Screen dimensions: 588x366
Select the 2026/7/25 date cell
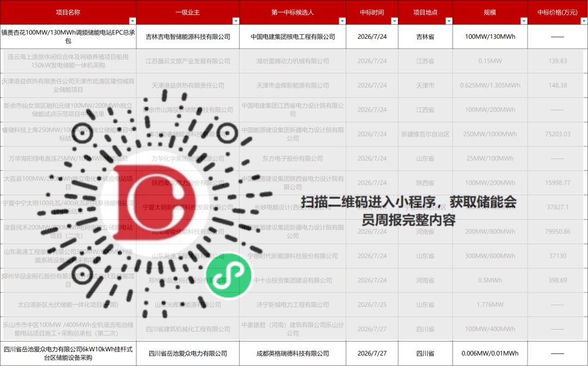pos(372,305)
